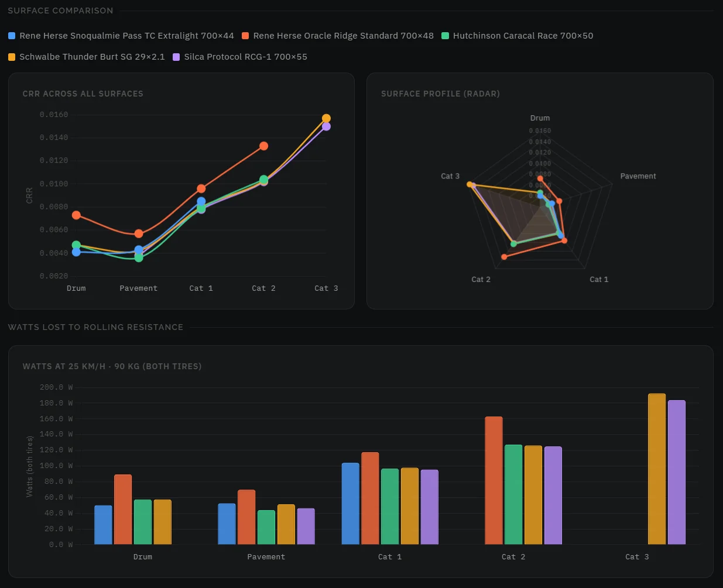This screenshot has height=588, width=723.
Task: Click the orange Pavement bar in the watts chart
Action: 247,517
